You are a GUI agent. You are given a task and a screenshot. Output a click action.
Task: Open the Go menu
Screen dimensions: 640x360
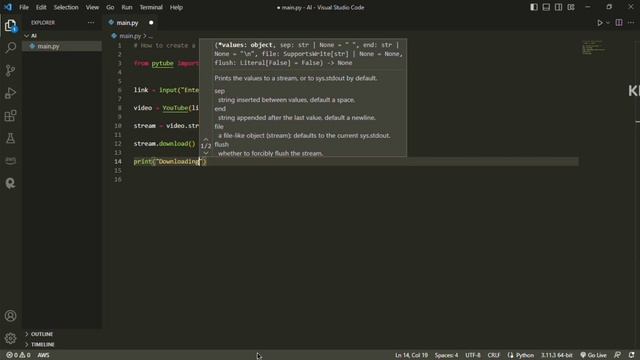110,7
